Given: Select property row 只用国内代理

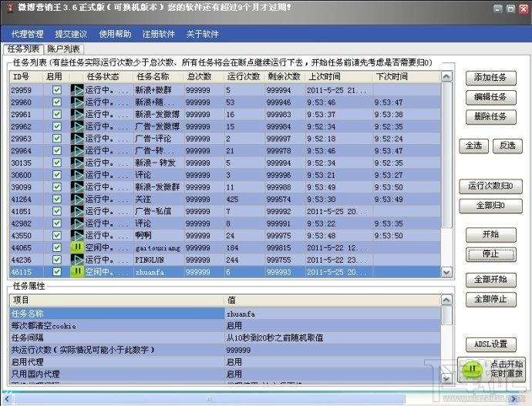Looking at the screenshot, I should click(x=225, y=374).
